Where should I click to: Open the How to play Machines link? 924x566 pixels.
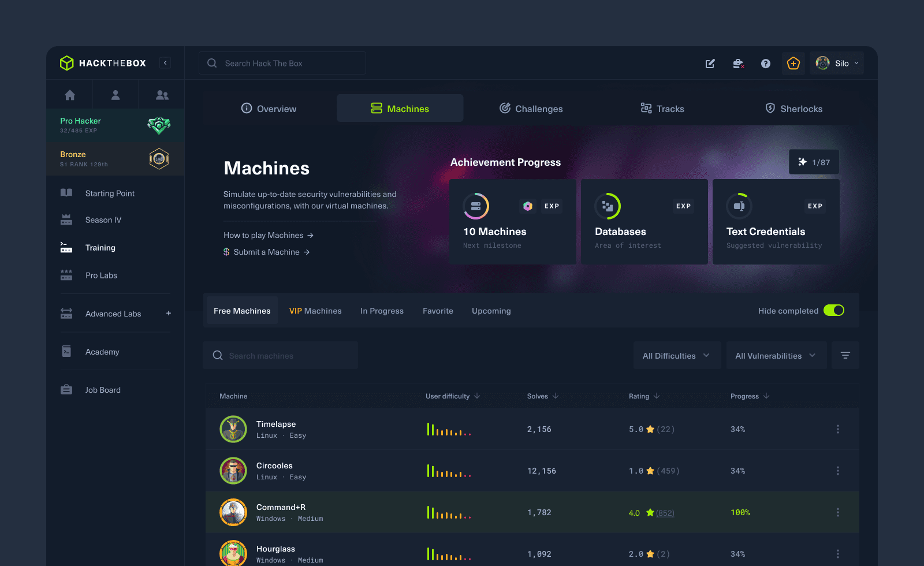pyautogui.click(x=269, y=235)
